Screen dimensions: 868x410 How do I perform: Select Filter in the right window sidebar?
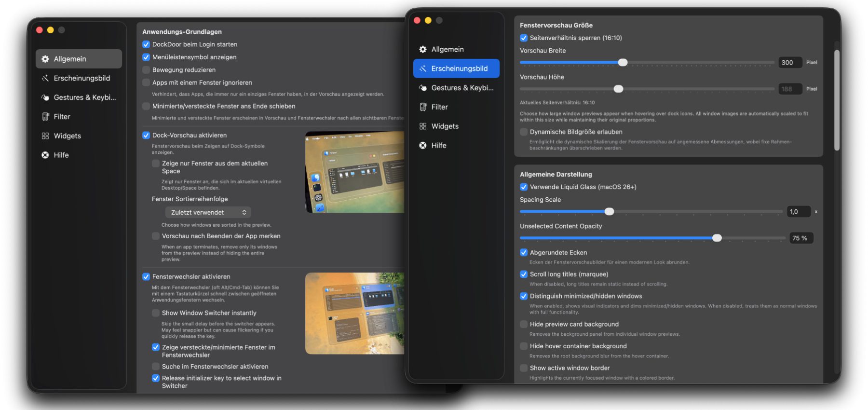(439, 107)
